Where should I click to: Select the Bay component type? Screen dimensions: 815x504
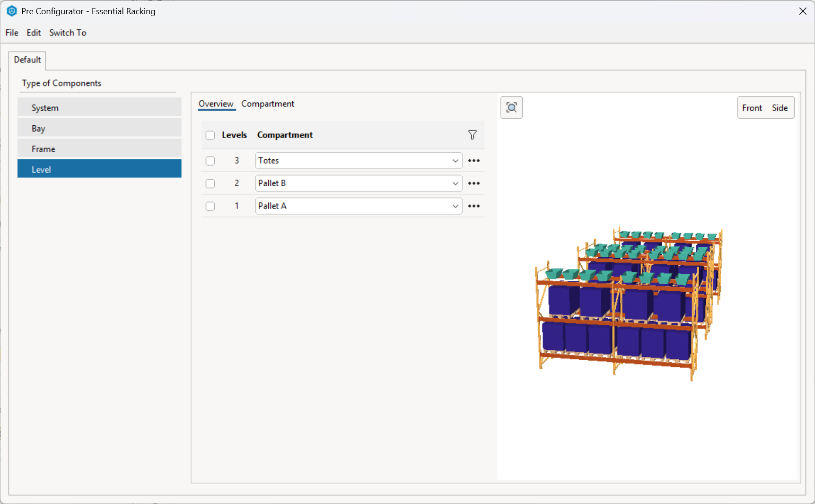[x=99, y=129]
